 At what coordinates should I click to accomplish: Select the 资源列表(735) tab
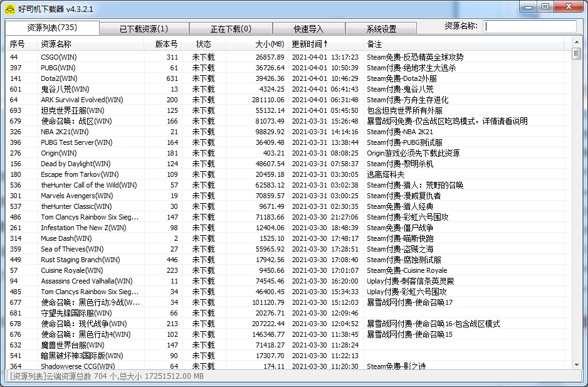tap(53, 28)
